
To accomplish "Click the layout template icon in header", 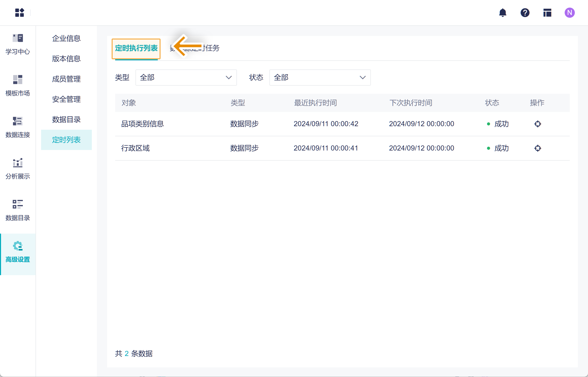I will 547,13.
